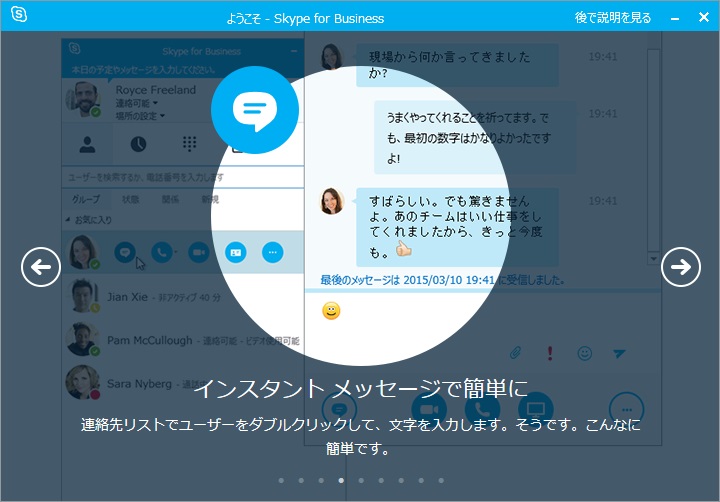Switch to the 状態 tab
This screenshot has width=720, height=502.
coord(130,199)
